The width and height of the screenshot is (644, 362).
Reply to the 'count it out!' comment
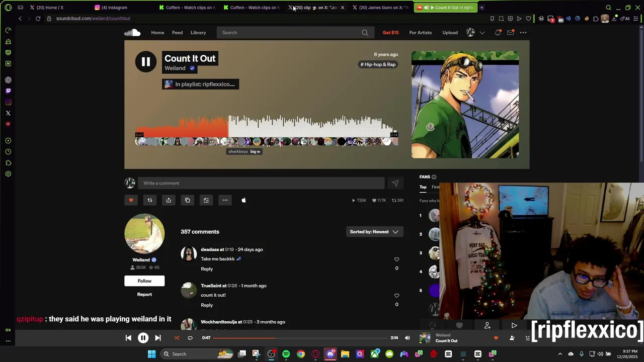point(207,305)
